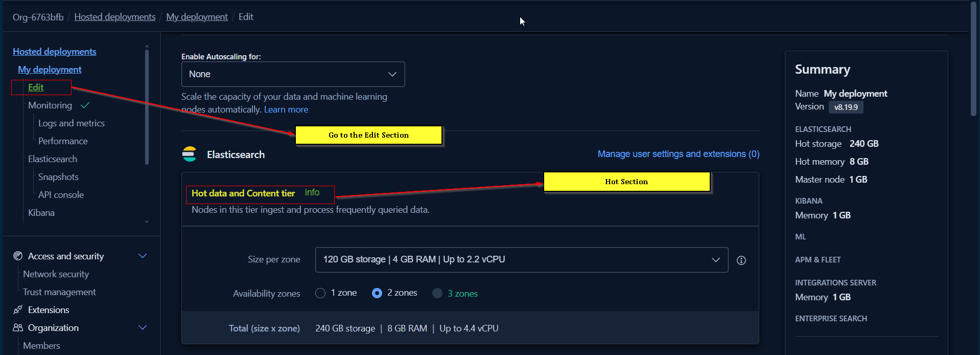Open the Enable Autoscaling dropdown
The height and width of the screenshot is (355, 980).
[293, 74]
